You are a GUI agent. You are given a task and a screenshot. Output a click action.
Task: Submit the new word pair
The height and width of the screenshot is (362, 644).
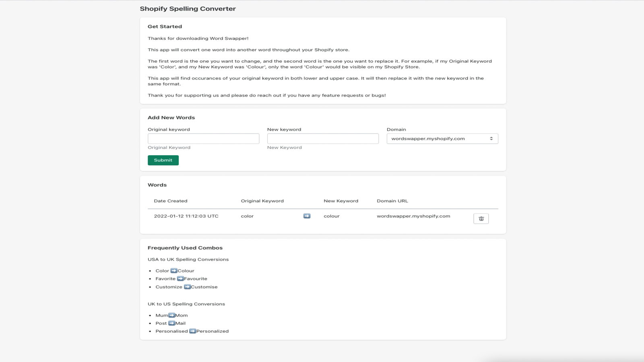pyautogui.click(x=163, y=160)
